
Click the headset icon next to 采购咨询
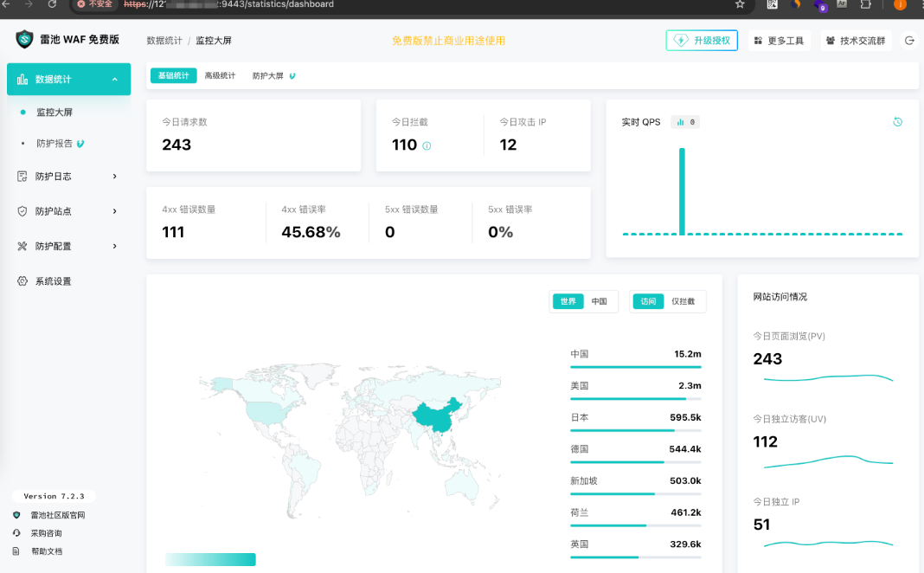click(16, 533)
